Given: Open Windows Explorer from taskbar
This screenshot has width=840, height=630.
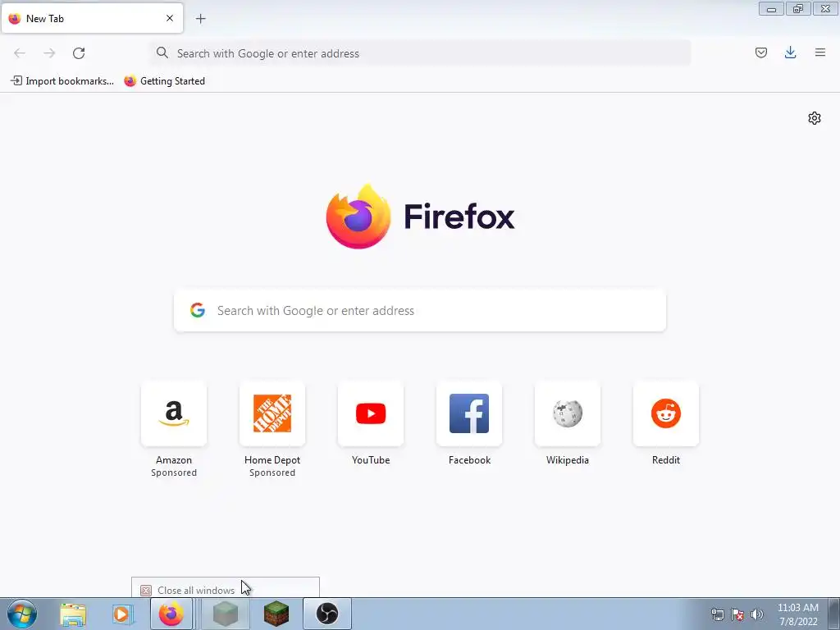Looking at the screenshot, I should click(73, 614).
